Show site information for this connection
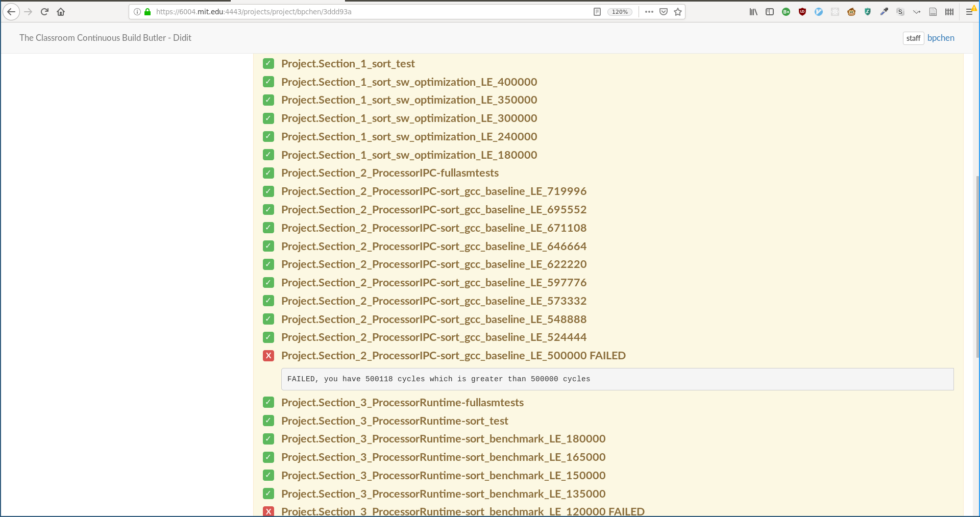 137,12
